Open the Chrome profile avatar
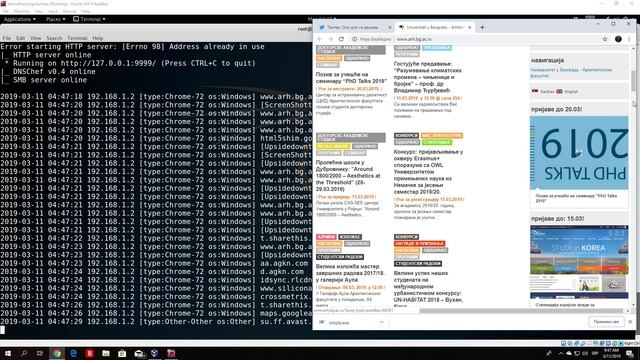Viewport: 640px width, 360px height. coord(618,39)
